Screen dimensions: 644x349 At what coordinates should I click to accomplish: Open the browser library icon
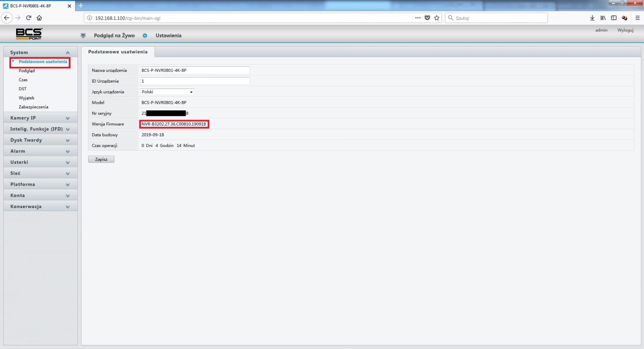coord(603,18)
